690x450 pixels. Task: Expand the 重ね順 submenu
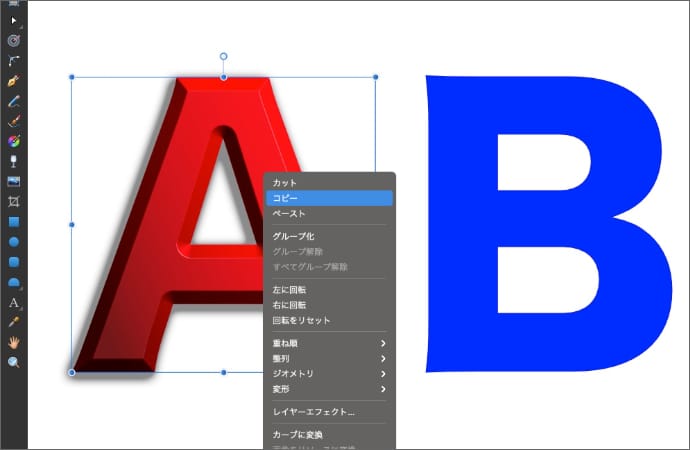(329, 343)
